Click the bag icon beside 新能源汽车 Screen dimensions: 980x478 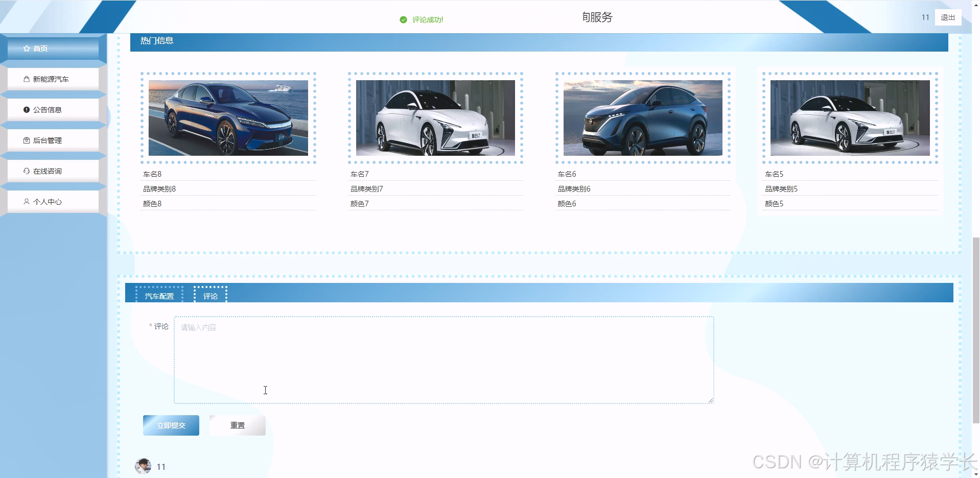pos(27,79)
